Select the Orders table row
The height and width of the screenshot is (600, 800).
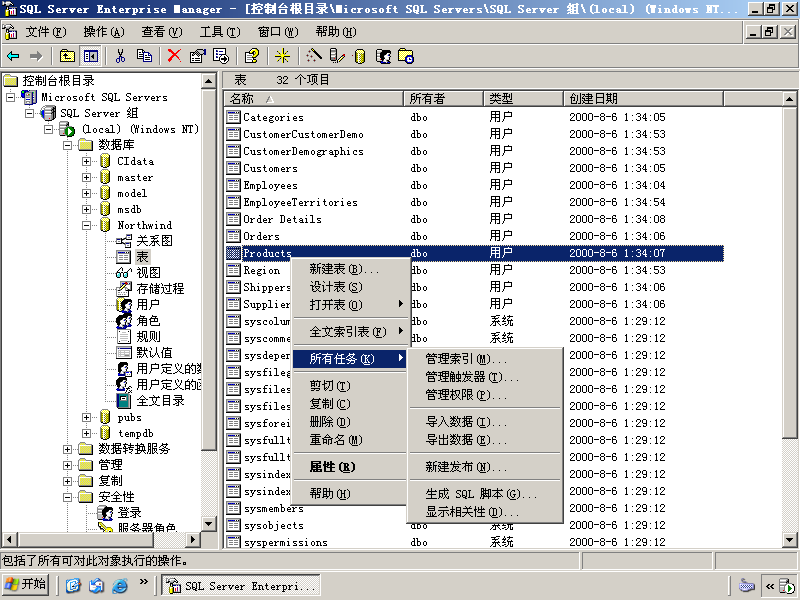click(474, 236)
